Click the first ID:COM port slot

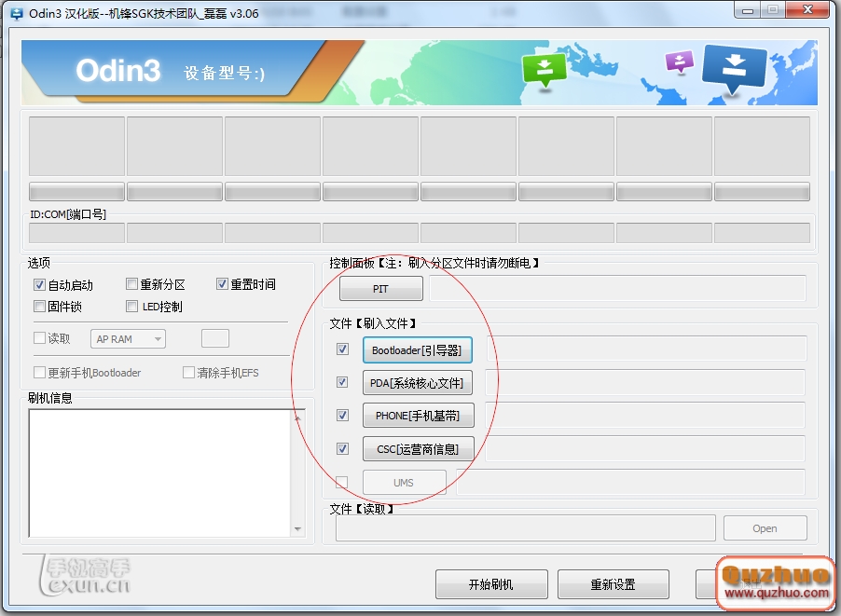(x=76, y=233)
